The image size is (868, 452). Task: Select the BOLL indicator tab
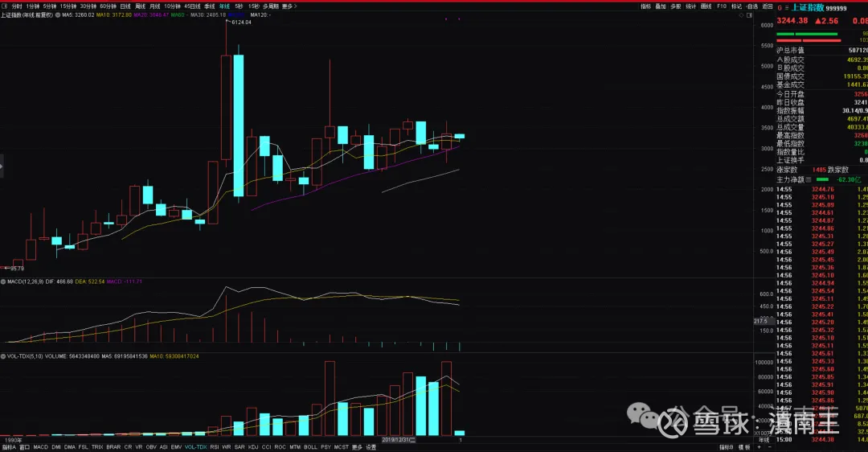(x=310, y=447)
